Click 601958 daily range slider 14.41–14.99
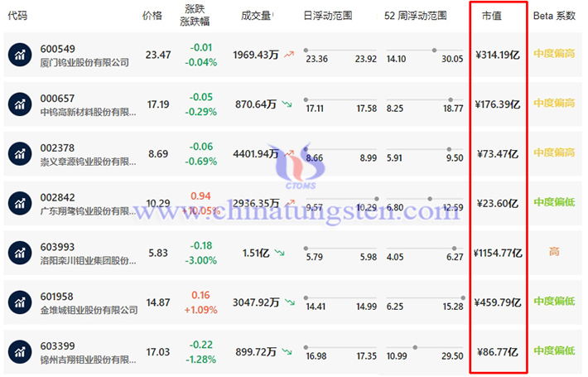The image size is (588, 377). pyautogui.click(x=340, y=297)
